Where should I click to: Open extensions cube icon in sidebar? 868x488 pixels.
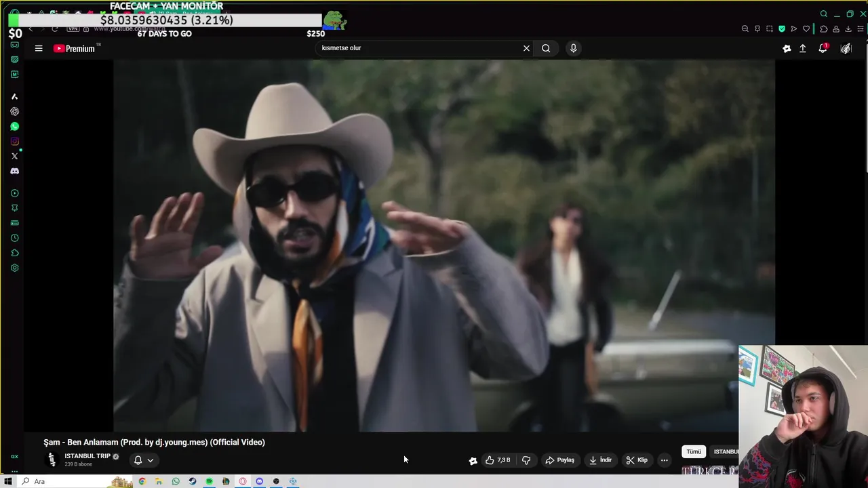[14, 253]
